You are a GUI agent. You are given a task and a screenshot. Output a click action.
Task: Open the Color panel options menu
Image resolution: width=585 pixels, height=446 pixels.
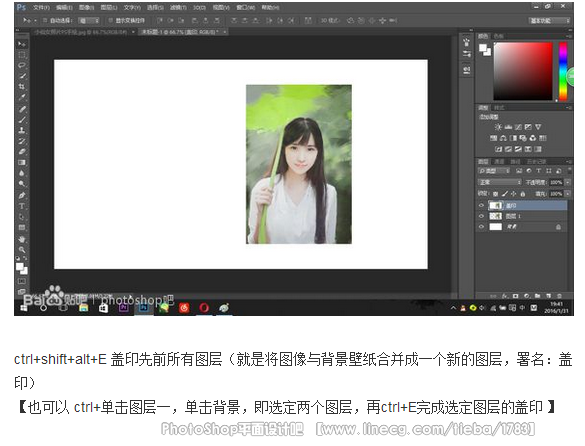tap(569, 36)
